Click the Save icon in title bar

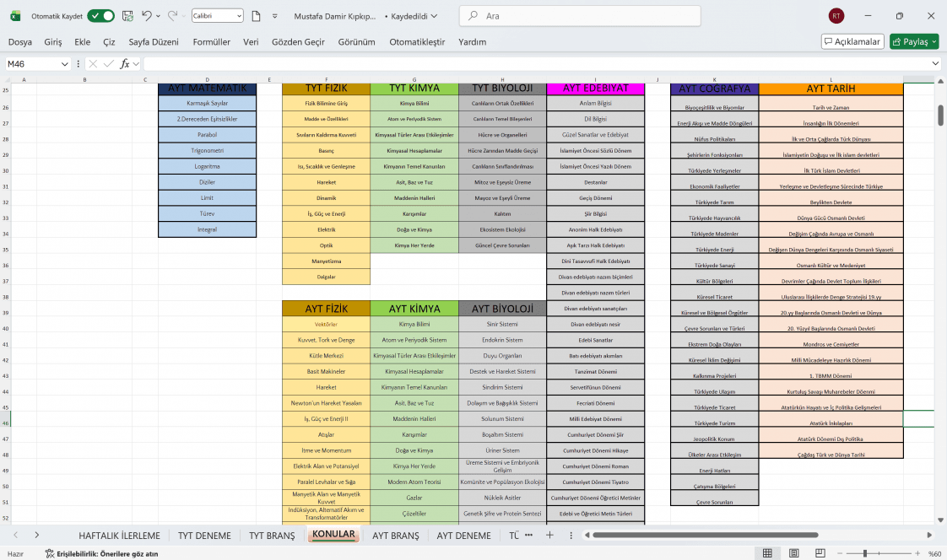coord(127,16)
